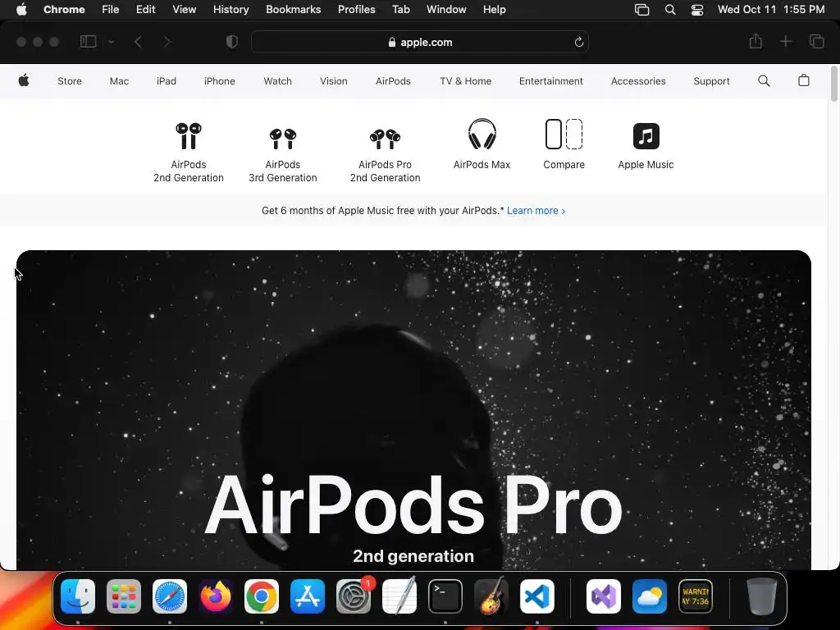
Task: Click the Share icon in browser toolbar
Action: [x=756, y=41]
